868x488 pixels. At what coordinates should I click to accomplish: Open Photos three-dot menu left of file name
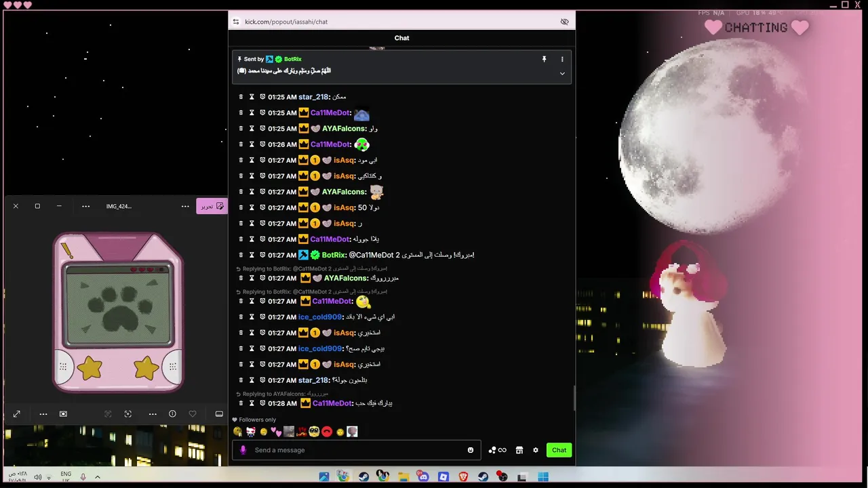[x=85, y=206]
